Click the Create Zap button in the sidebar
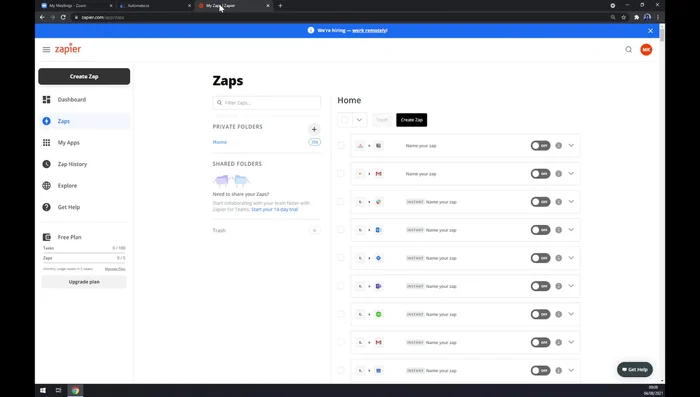This screenshot has height=397, width=700. click(x=84, y=76)
